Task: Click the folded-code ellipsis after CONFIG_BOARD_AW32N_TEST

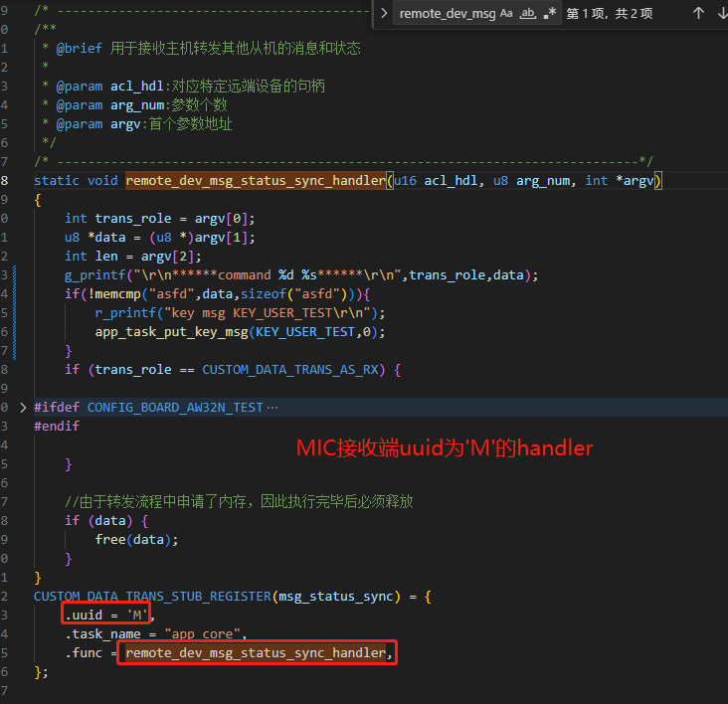Action: [273, 408]
